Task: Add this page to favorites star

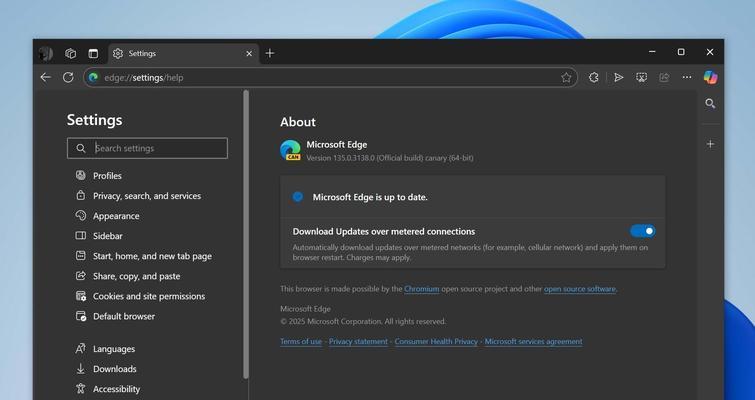Action: tap(566, 77)
